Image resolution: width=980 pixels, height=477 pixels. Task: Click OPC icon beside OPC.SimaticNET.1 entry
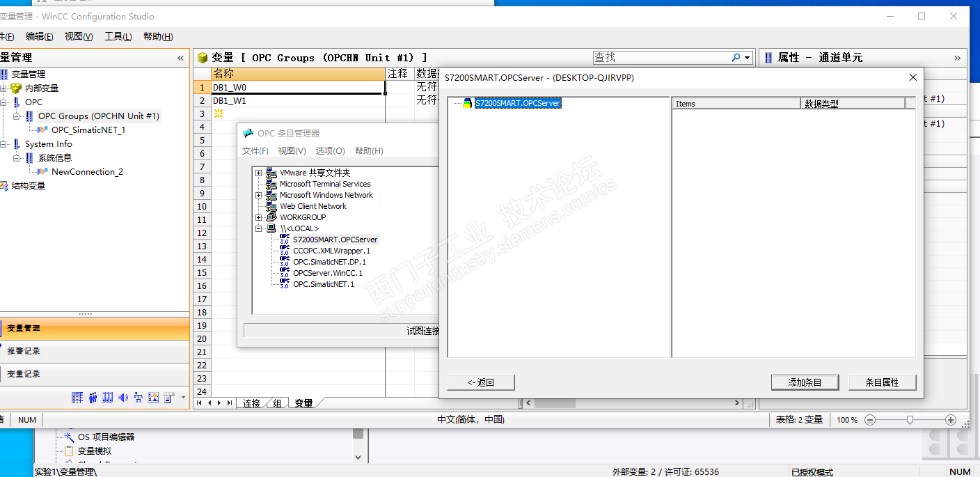tap(285, 284)
